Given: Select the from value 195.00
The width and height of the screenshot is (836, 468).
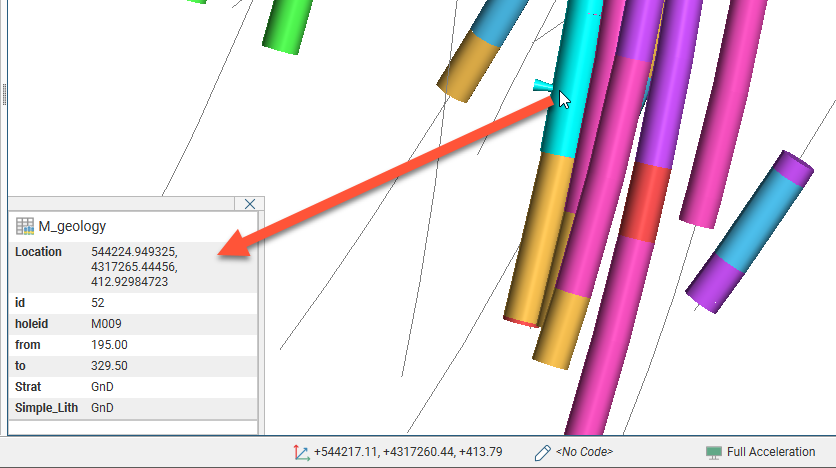Looking at the screenshot, I should pos(109,345).
